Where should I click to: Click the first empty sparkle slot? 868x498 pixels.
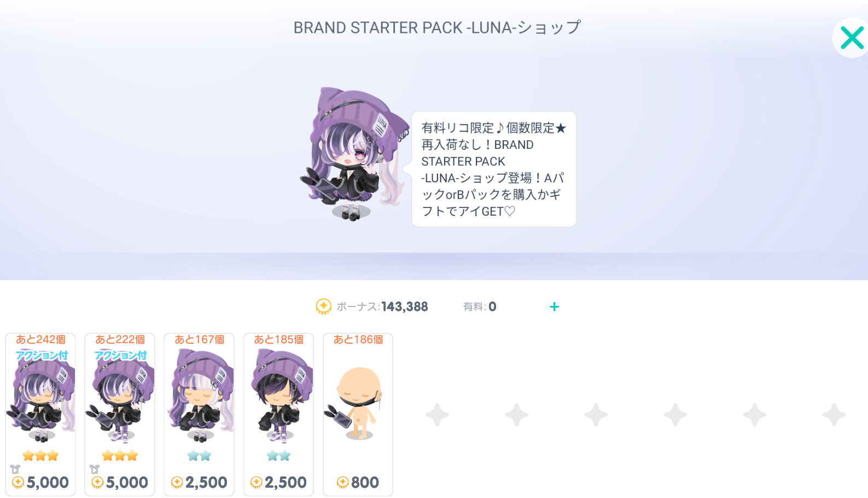(438, 415)
